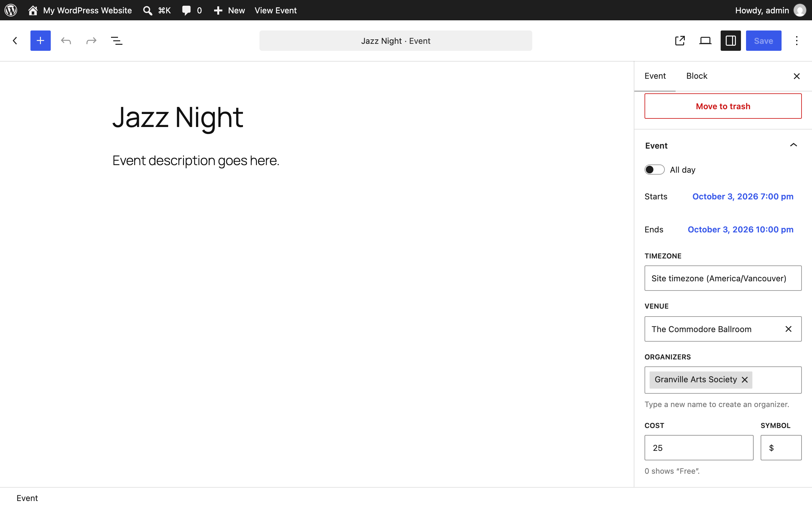This screenshot has width=812, height=508.
Task: Click the Event description paragraph
Action: pyautogui.click(x=196, y=161)
